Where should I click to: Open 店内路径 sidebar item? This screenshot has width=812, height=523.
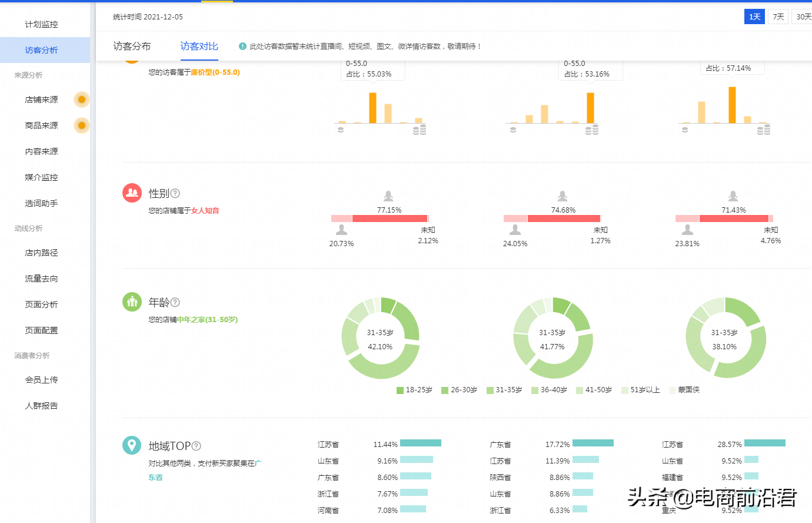pos(41,253)
